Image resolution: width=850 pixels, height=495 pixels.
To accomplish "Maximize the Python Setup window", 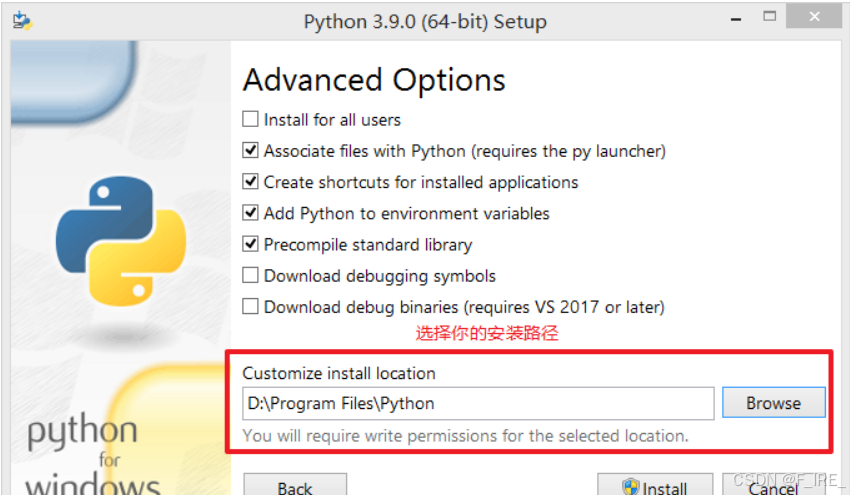I will [769, 16].
